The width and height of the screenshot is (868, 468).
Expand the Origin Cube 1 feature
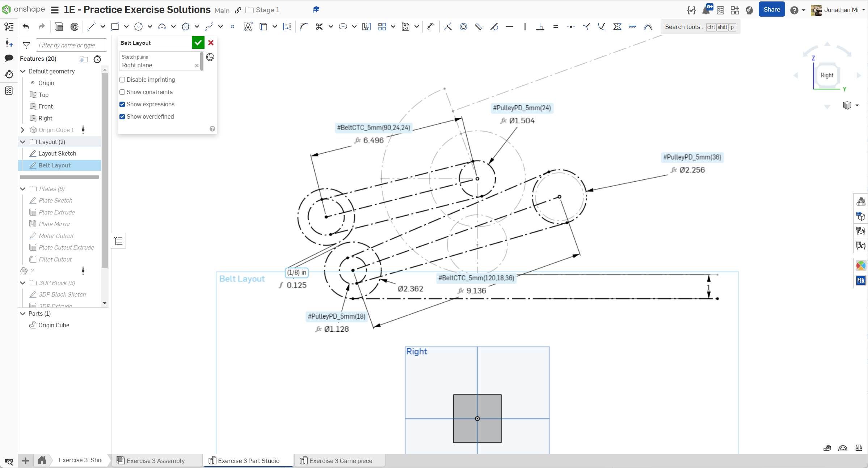coord(23,130)
